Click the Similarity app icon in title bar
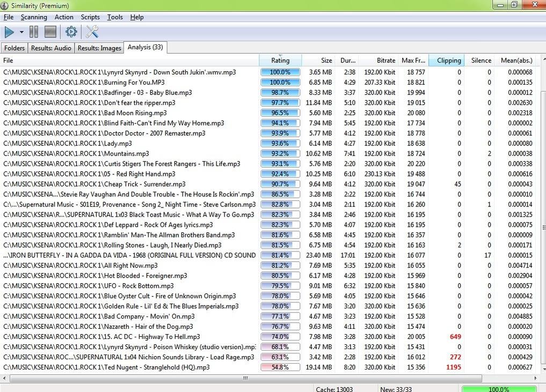This screenshot has height=392, width=546. (x=5, y=5)
